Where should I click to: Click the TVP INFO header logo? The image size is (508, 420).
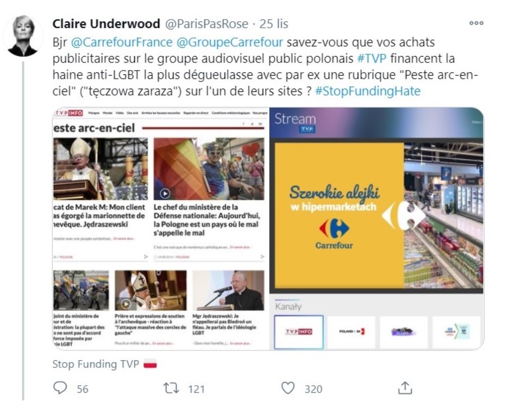(x=68, y=113)
